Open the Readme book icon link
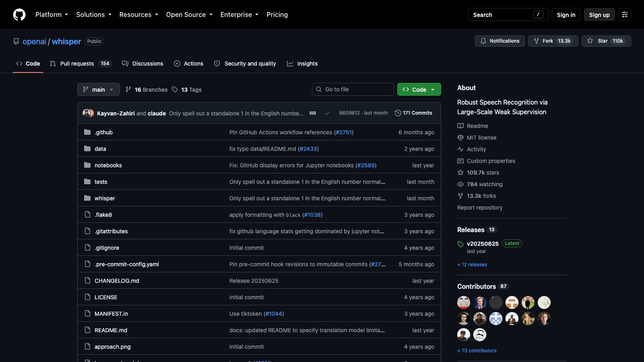 click(460, 126)
